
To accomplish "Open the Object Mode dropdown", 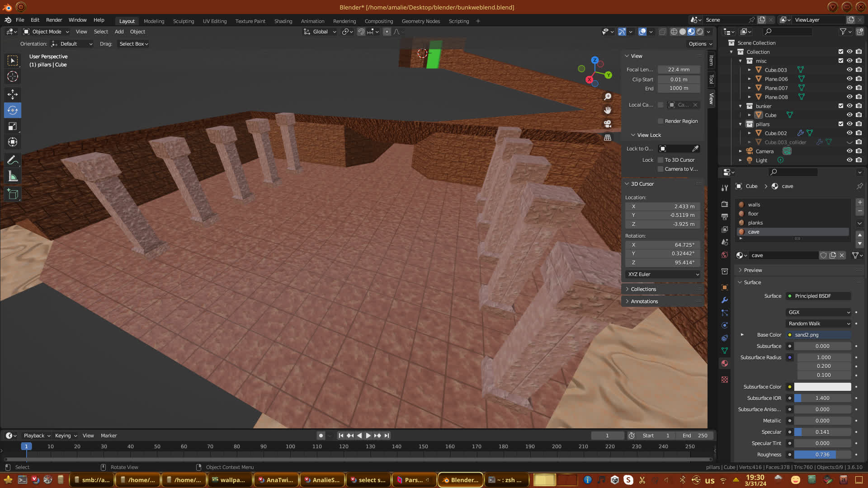I will (46, 32).
